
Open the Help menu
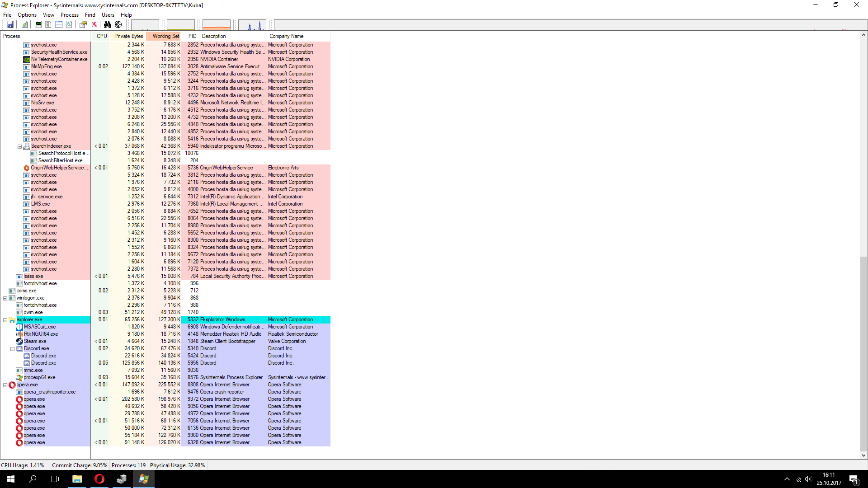[x=126, y=15]
